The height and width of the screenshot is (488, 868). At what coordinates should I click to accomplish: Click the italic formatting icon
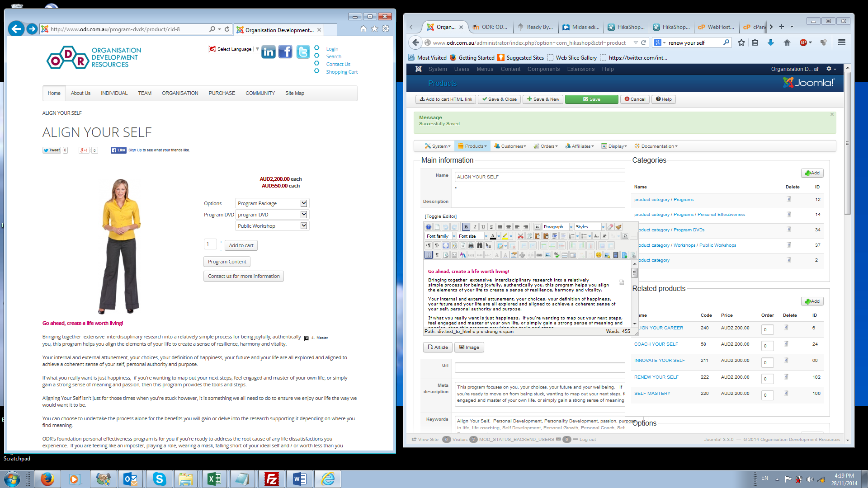point(475,227)
